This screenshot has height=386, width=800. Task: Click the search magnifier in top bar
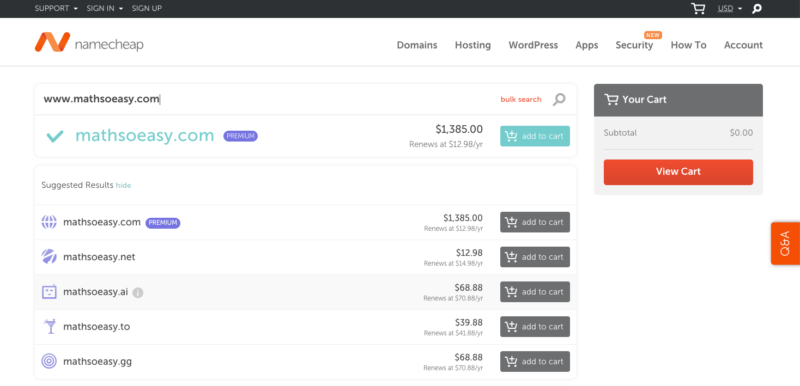(x=757, y=9)
